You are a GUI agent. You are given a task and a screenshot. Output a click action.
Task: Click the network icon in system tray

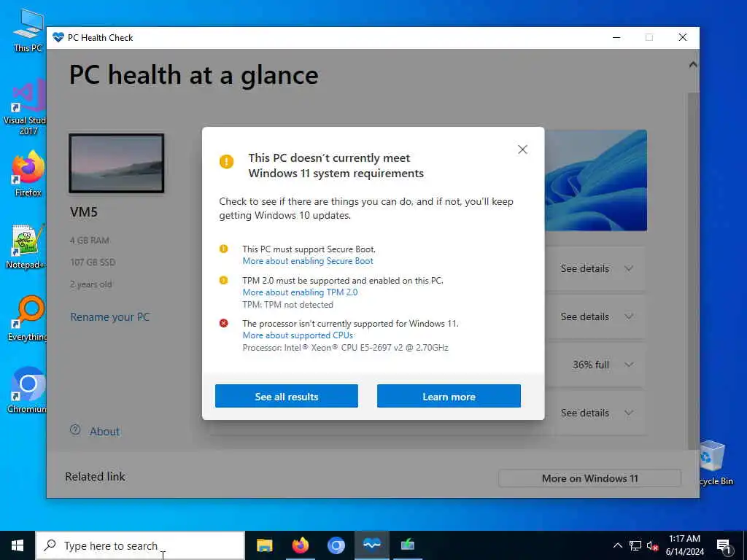point(635,545)
